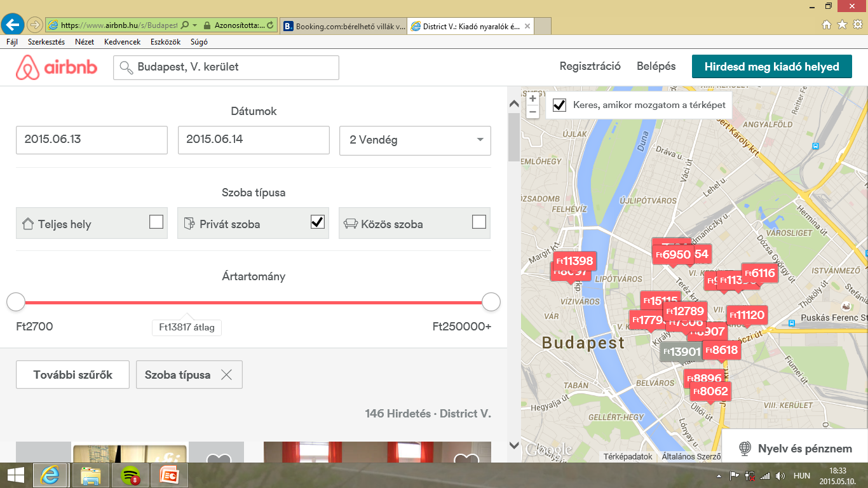
Task: Toggle search when moving the map checkbox
Action: [x=559, y=105]
